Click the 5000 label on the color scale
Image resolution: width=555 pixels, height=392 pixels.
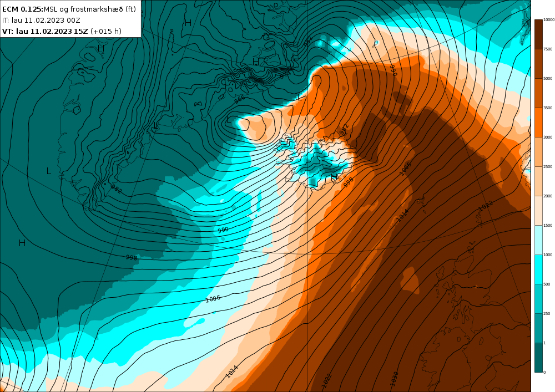548,79
